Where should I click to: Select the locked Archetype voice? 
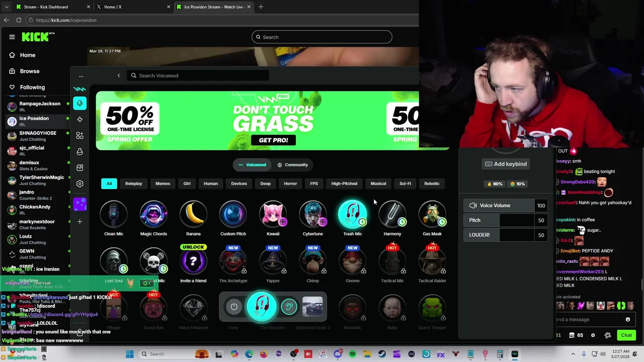(x=233, y=261)
